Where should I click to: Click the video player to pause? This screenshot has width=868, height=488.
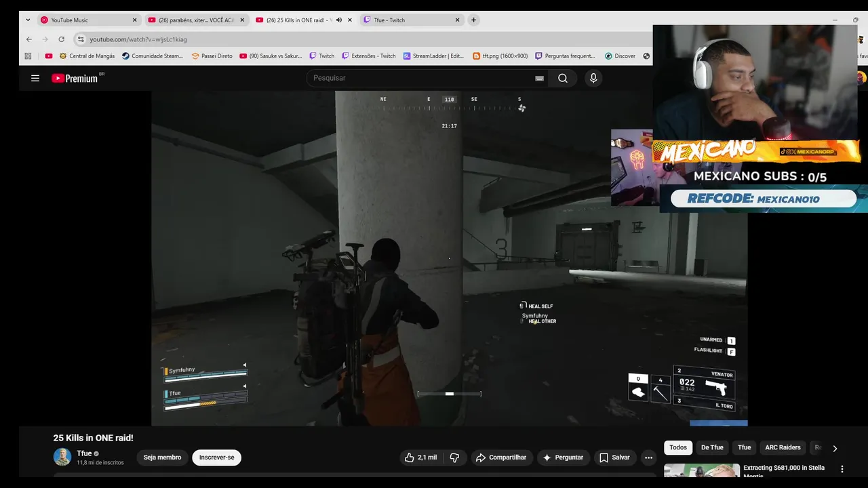click(449, 258)
